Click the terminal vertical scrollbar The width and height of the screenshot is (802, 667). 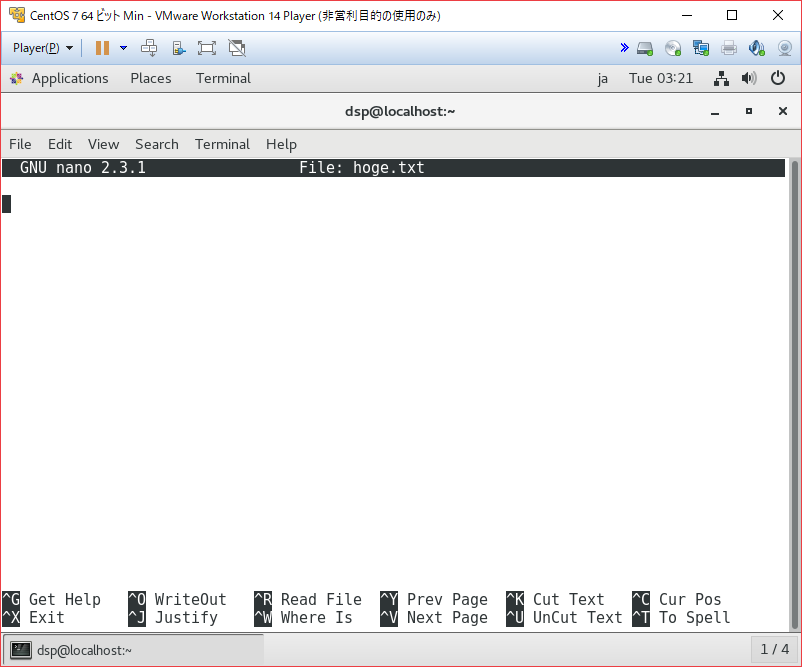click(794, 395)
